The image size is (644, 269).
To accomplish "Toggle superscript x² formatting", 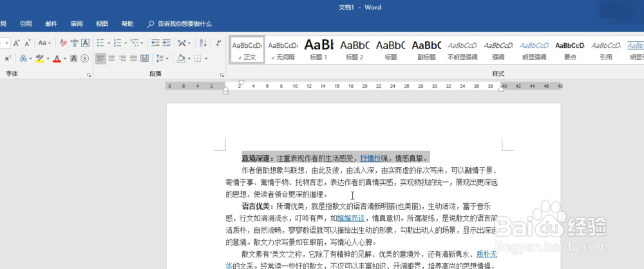I will pyautogui.click(x=8, y=59).
